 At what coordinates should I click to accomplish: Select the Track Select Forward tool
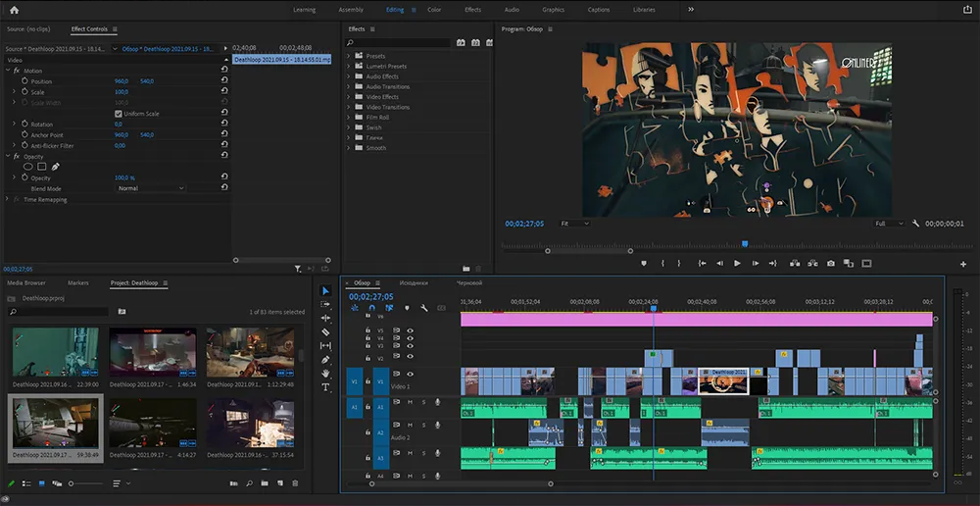(325, 304)
